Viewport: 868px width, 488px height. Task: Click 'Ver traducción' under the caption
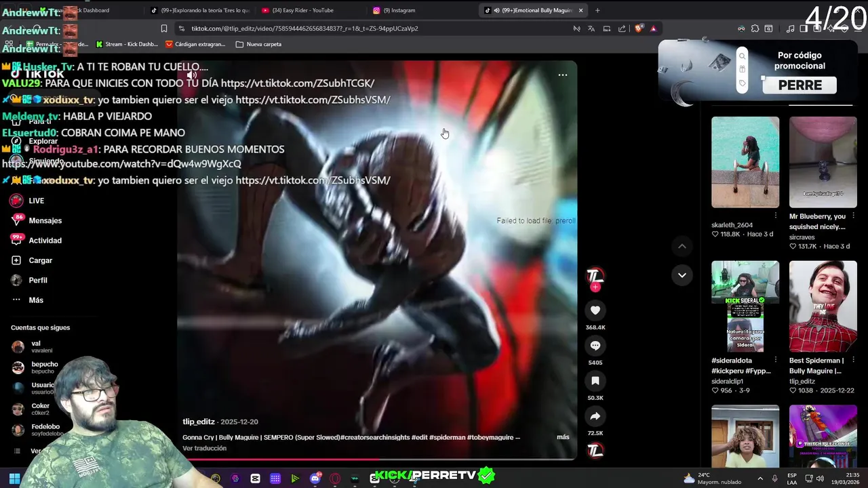click(x=204, y=448)
